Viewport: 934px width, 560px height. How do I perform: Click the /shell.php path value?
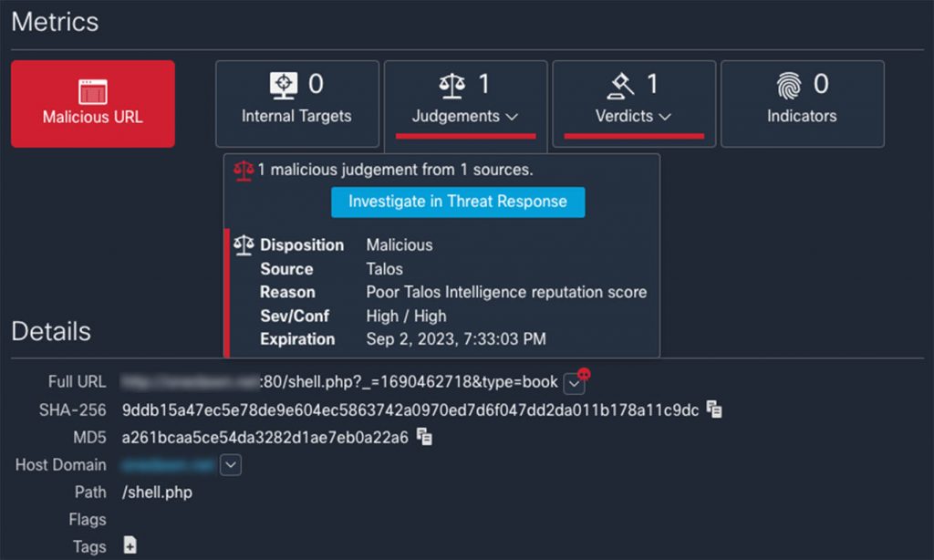pos(157,493)
